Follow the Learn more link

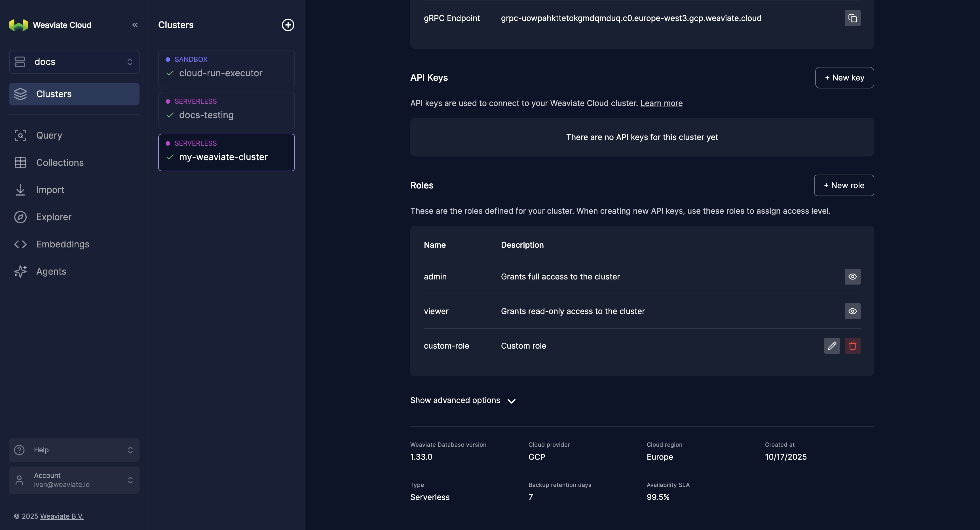[x=661, y=103]
